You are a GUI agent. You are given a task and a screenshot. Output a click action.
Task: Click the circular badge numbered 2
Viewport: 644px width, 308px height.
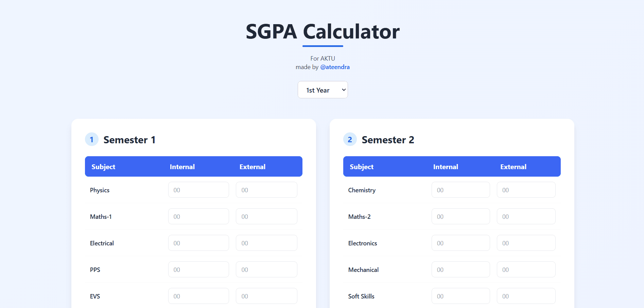[350, 139]
